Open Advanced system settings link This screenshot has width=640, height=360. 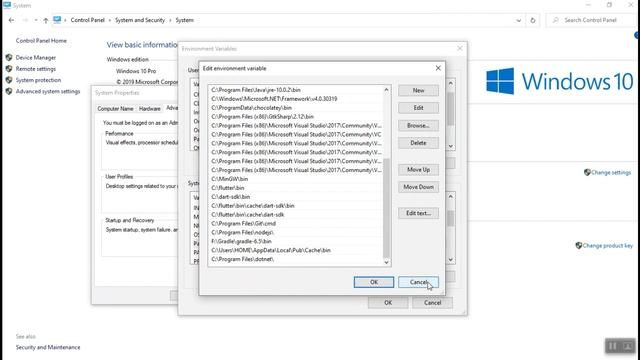tap(48, 91)
